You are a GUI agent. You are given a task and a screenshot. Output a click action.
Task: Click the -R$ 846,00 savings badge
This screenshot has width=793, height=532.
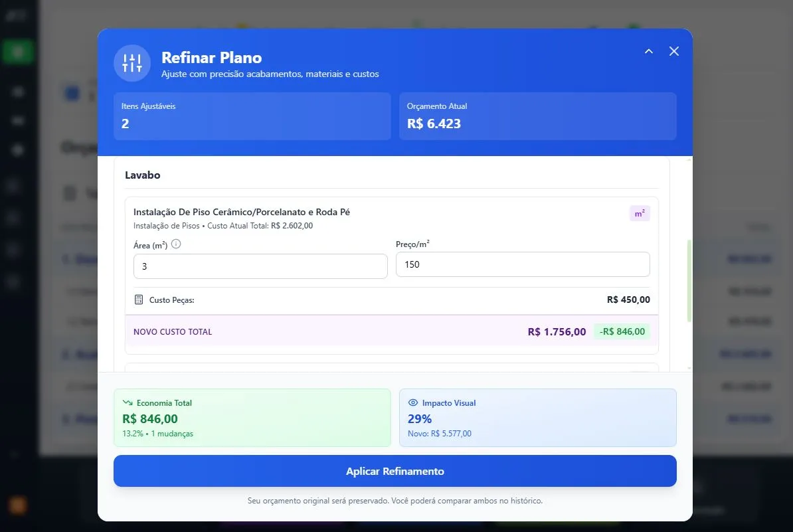coord(622,331)
